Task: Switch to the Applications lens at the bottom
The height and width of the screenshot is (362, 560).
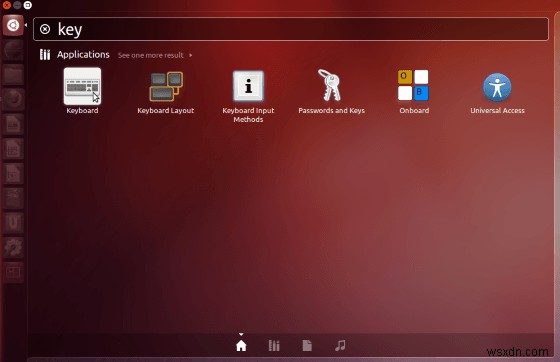Action: 274,345
